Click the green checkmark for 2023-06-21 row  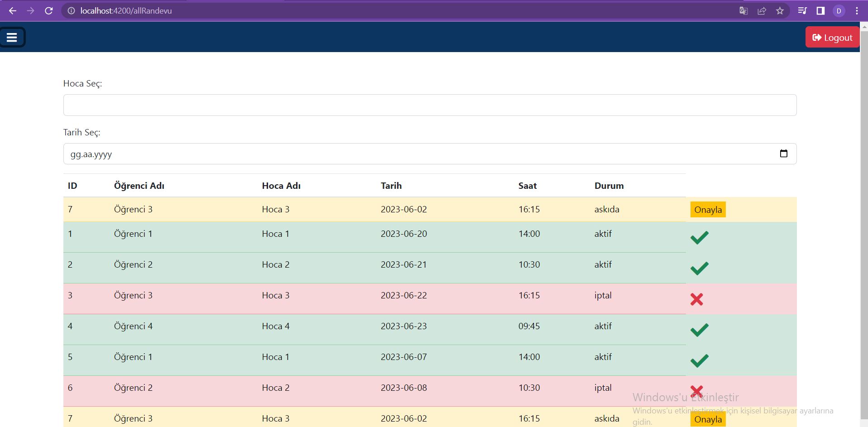tap(699, 268)
